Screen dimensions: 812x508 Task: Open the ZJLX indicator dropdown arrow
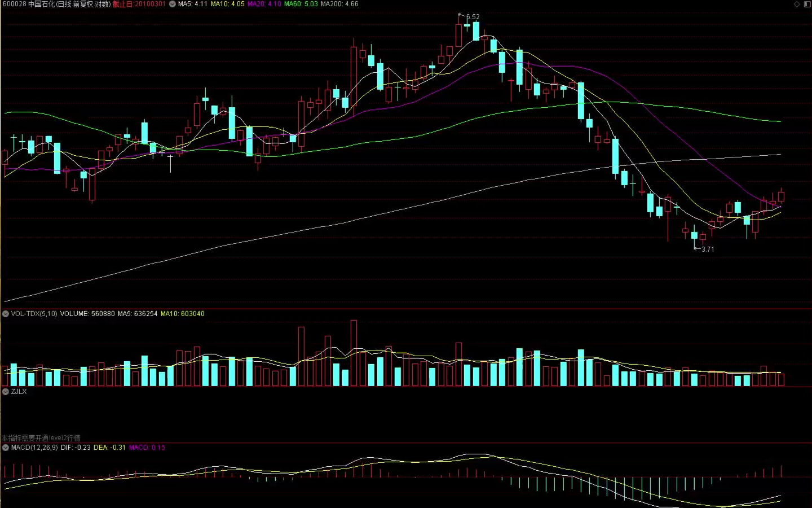(6, 391)
